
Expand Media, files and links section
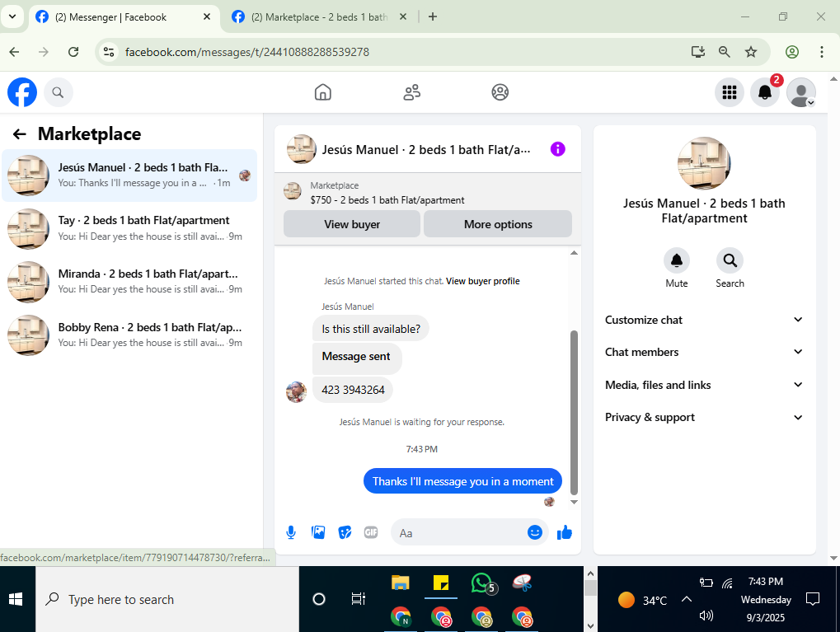(704, 385)
